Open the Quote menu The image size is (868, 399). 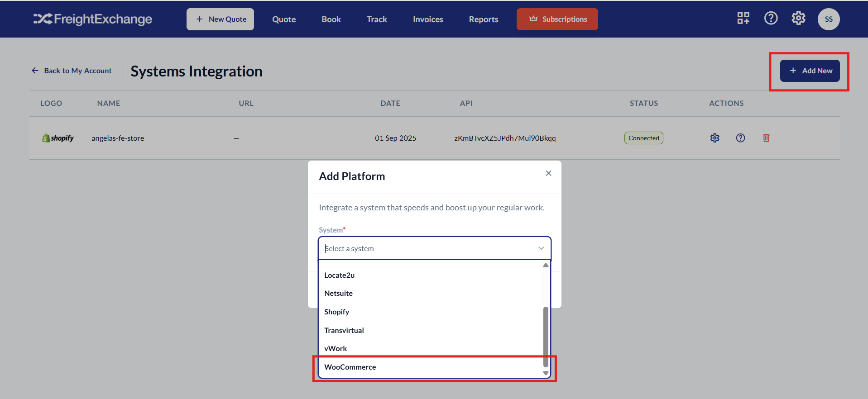[284, 19]
